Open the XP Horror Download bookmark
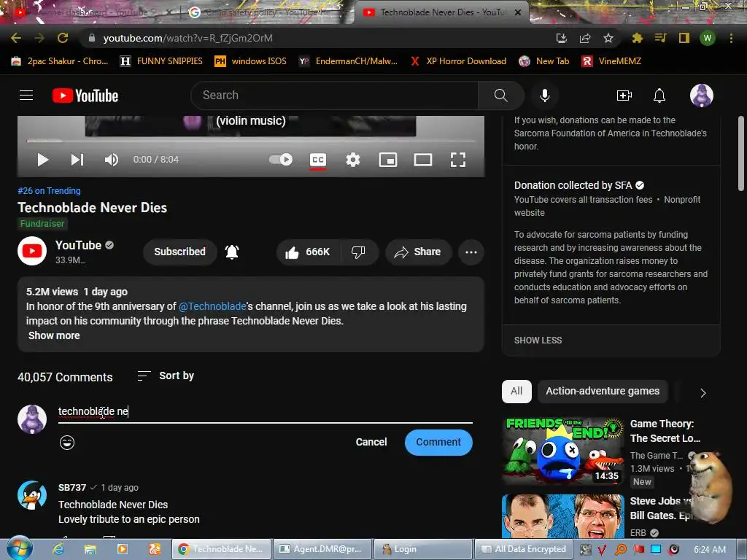747x560 pixels. 458,61
